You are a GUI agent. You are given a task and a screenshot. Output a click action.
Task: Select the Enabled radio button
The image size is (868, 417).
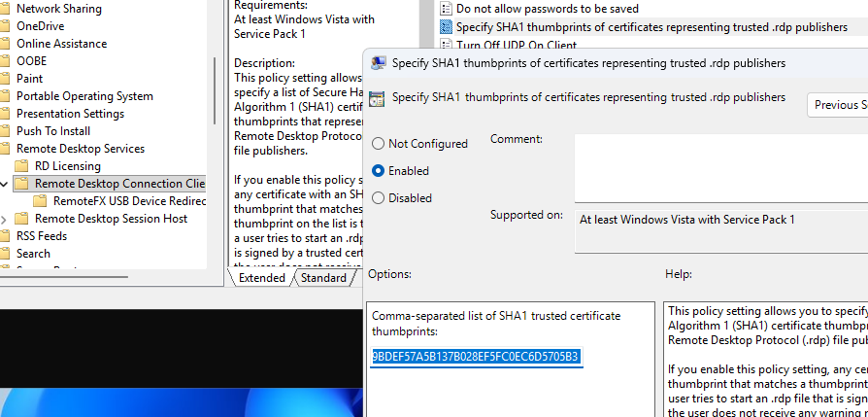coord(379,171)
